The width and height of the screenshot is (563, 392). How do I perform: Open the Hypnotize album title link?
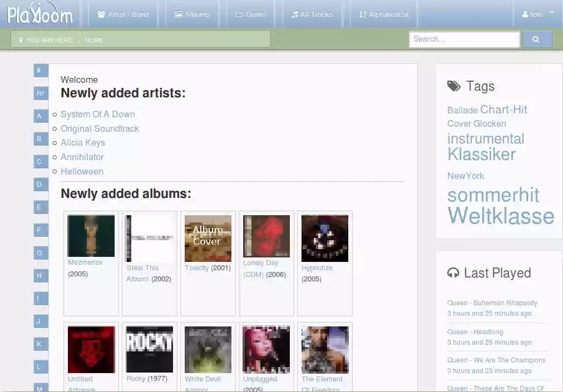pyautogui.click(x=317, y=268)
